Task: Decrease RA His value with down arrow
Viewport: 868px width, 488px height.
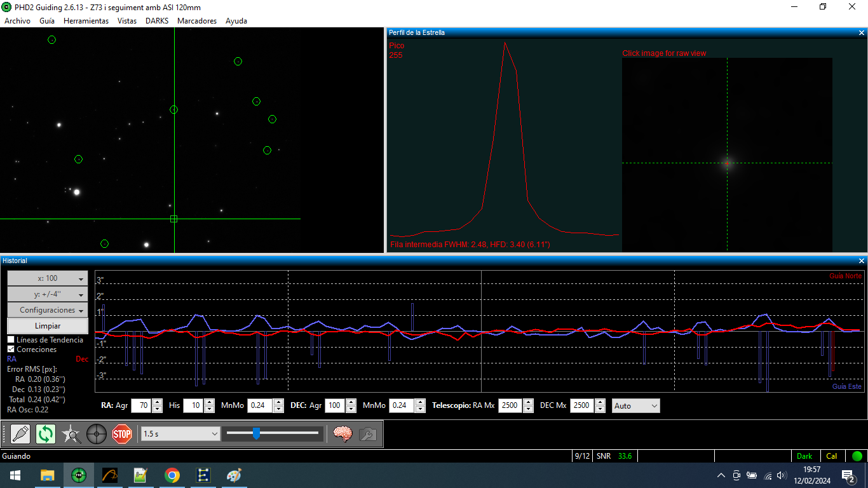Action: tap(209, 409)
